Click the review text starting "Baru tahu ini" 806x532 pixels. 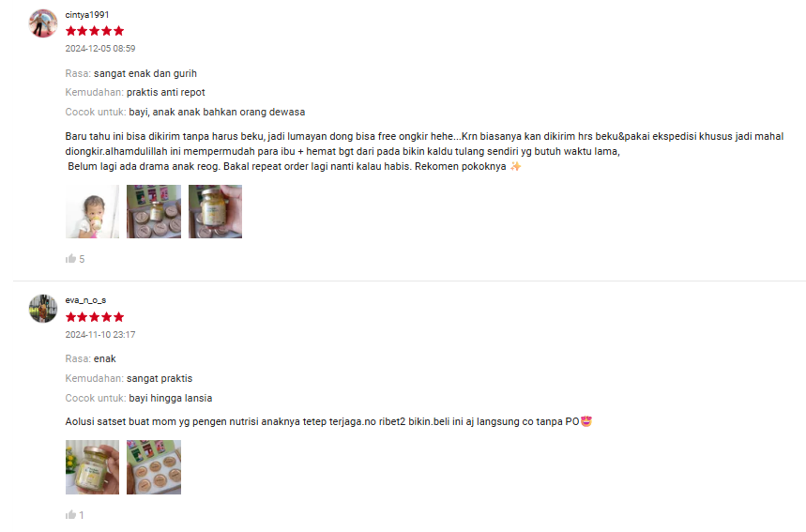tap(425, 151)
